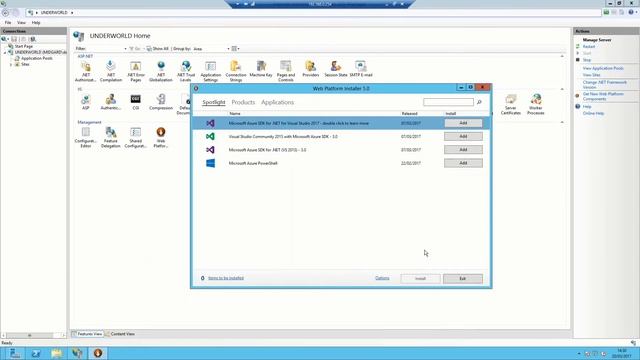
Task: Switch to Features View tab
Action: click(87, 334)
